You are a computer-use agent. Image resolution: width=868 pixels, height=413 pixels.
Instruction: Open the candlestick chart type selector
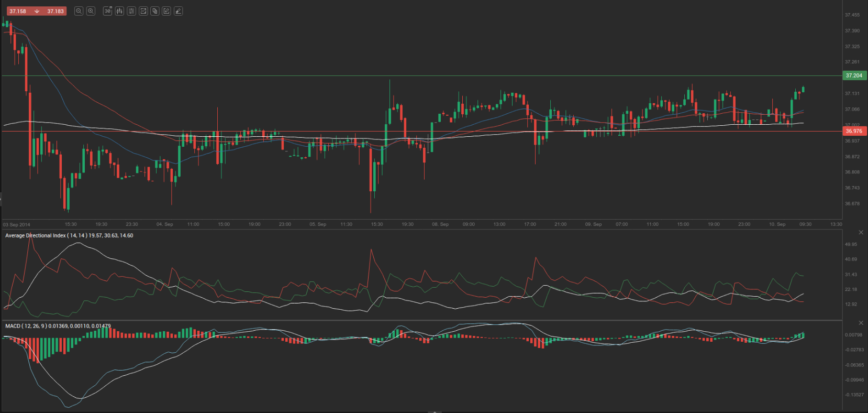pyautogui.click(x=119, y=11)
